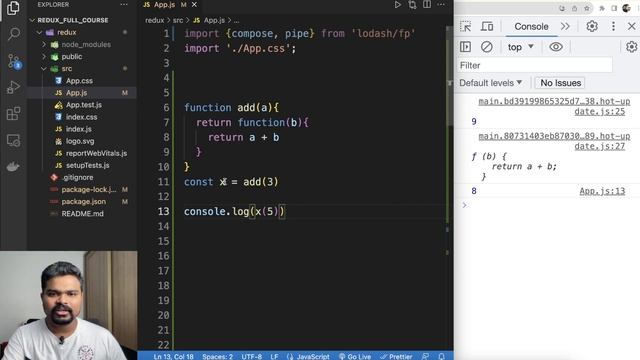
Task: Start server with Go Live
Action: coord(355,356)
